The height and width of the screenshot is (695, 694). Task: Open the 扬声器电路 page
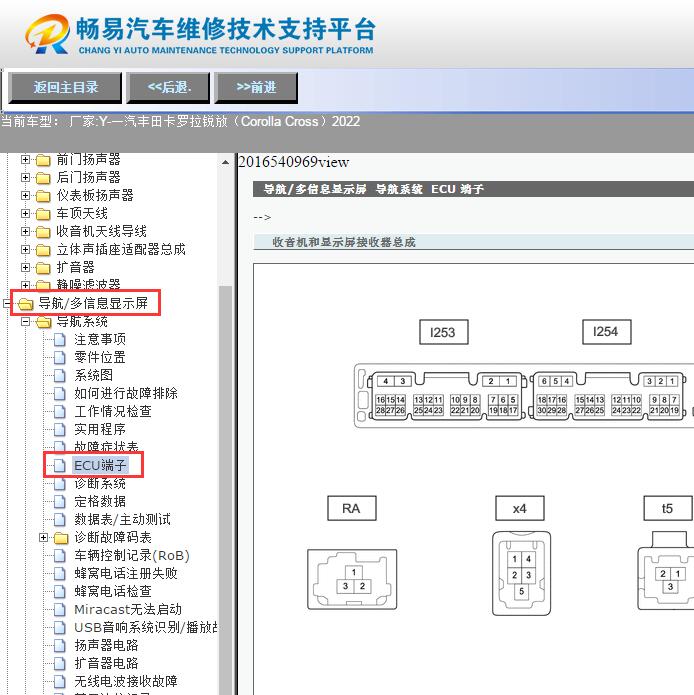pyautogui.click(x=106, y=646)
